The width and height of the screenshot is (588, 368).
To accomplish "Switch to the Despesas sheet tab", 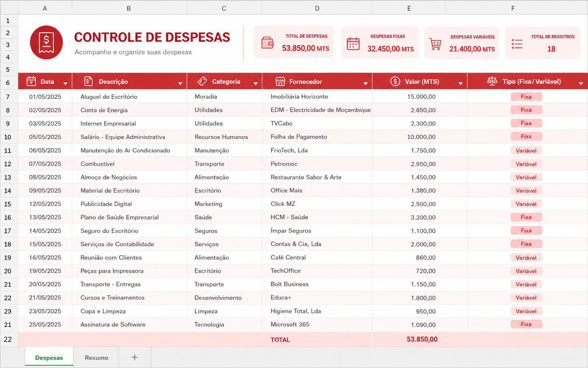I will pos(49,357).
